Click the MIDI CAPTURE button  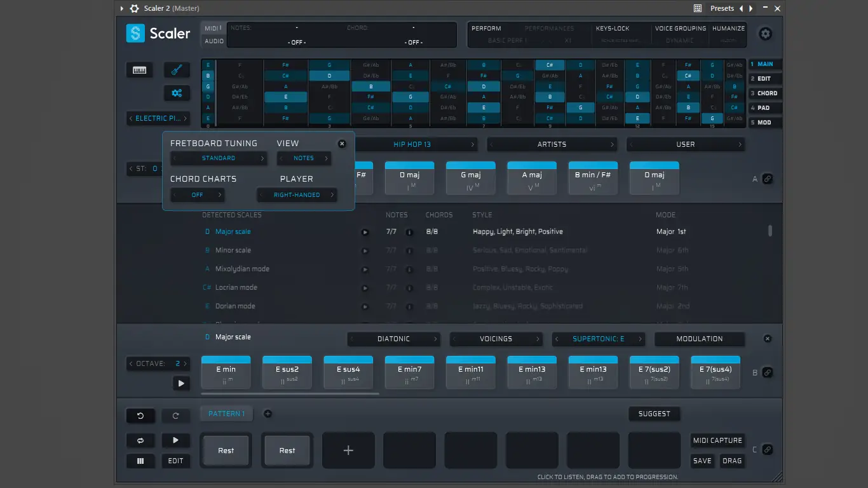[717, 440]
